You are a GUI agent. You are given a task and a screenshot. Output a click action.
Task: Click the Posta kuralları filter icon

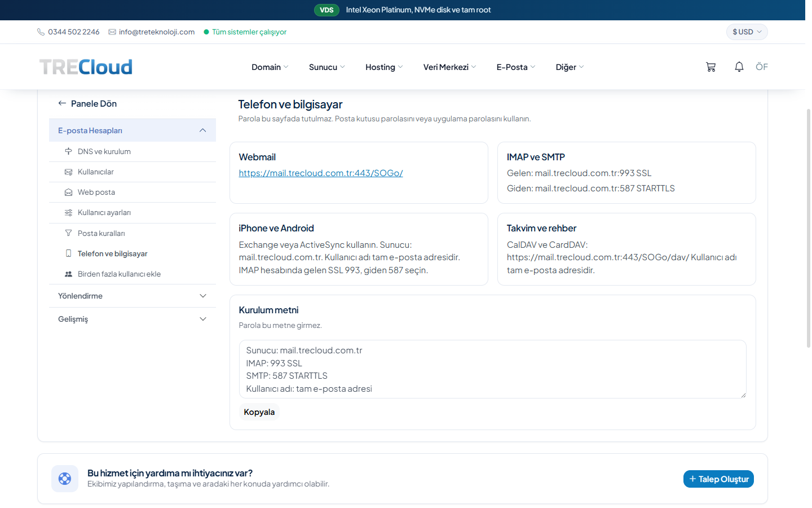[x=68, y=233]
